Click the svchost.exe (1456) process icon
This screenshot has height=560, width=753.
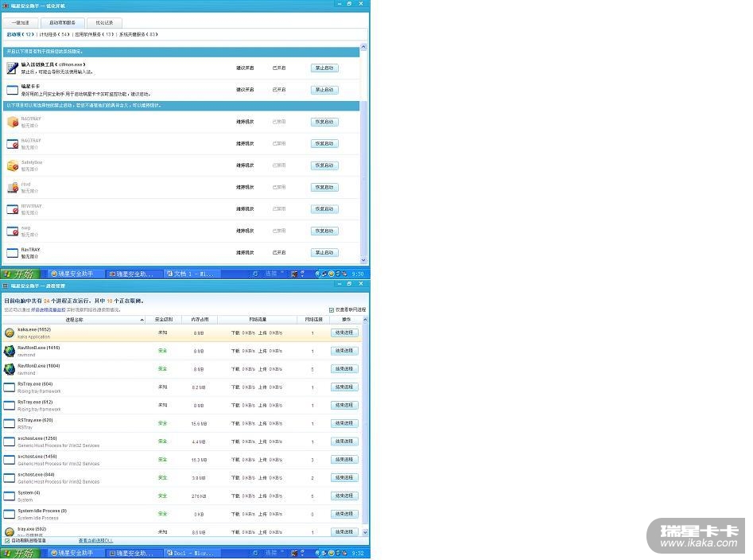point(9,460)
